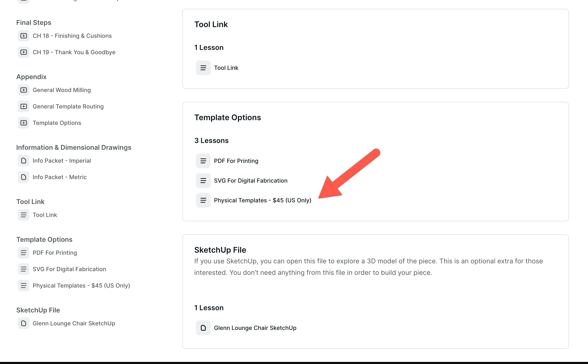Screen dimensions: 588x364
Task: Open the Physical Templates - $45 (US Only) lesson
Action: 263,200
